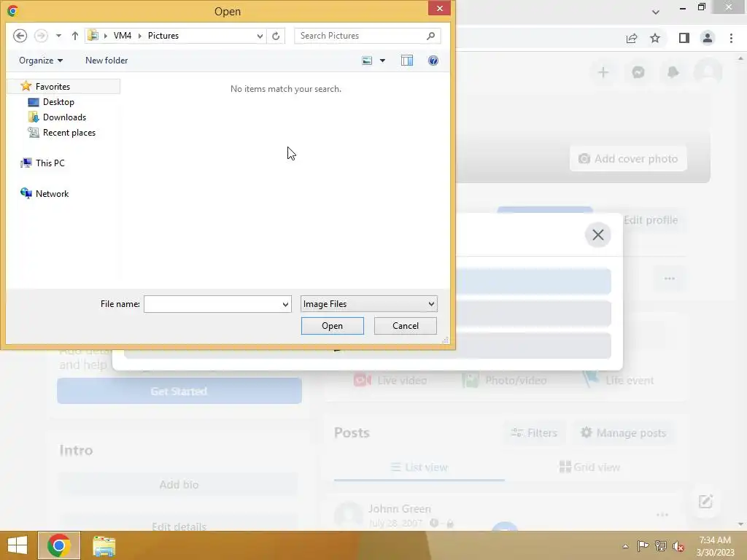Click the new message compose icon
The width and height of the screenshot is (747, 560).
705,502
